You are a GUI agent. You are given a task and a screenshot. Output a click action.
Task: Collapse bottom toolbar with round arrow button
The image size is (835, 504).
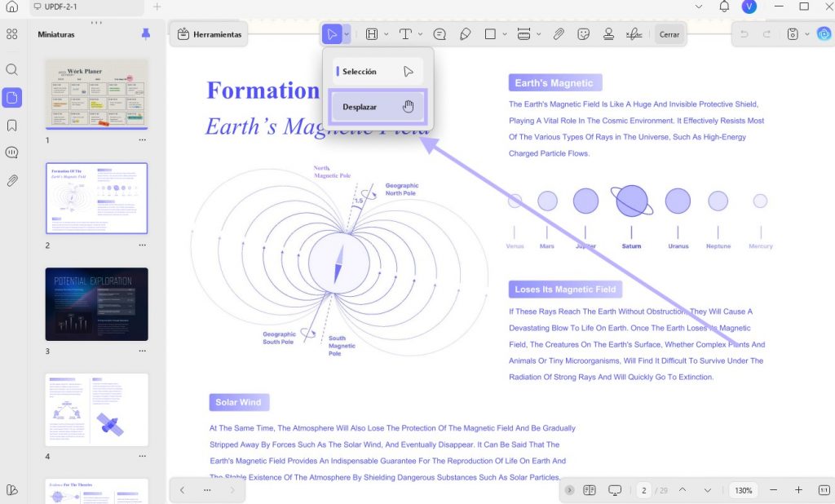569,489
